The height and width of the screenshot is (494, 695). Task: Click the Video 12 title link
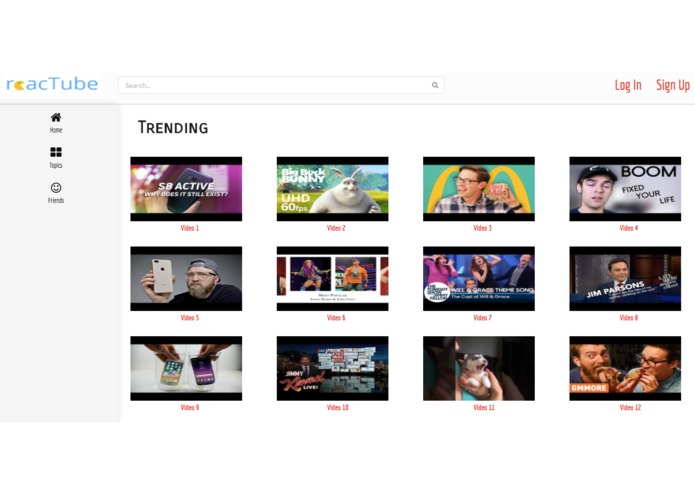click(x=630, y=408)
